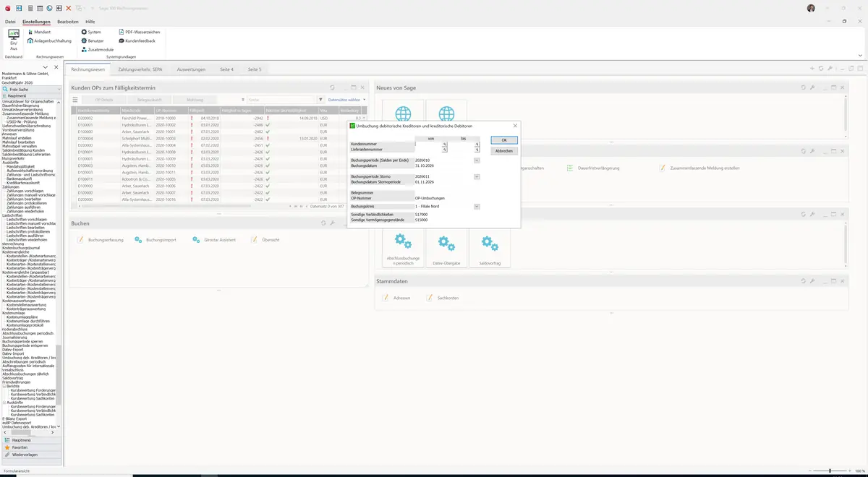Switch to the Auswertungen tab
This screenshot has width=868, height=477.
(191, 69)
